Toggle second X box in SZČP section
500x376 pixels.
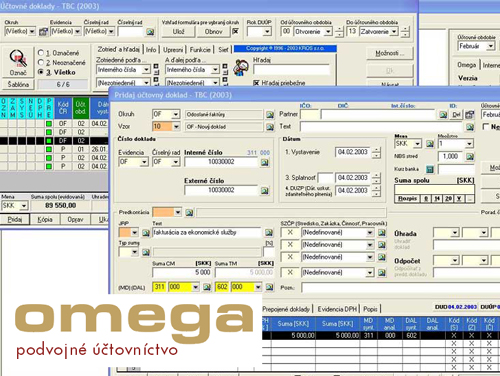(290, 245)
